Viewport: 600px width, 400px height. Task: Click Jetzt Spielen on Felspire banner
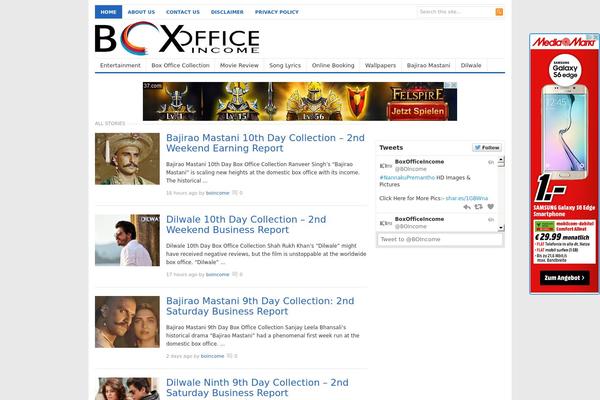pos(417,111)
